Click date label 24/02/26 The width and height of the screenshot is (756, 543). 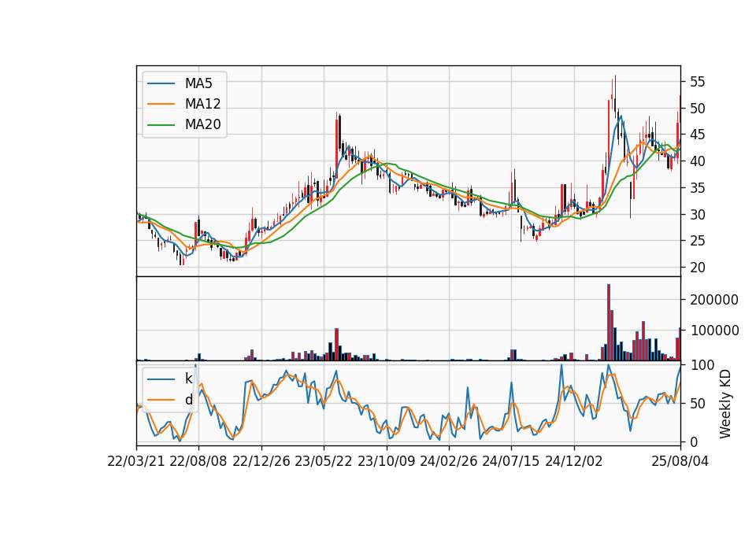[449, 461]
